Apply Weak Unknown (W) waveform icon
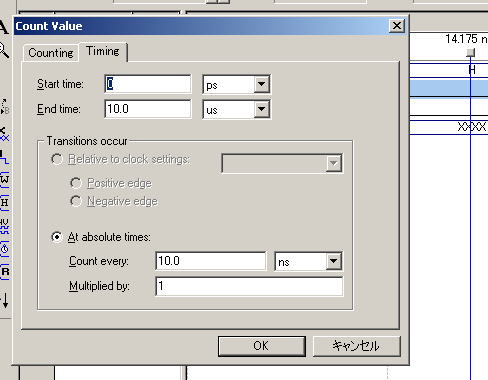488x380 pixels. (4, 179)
